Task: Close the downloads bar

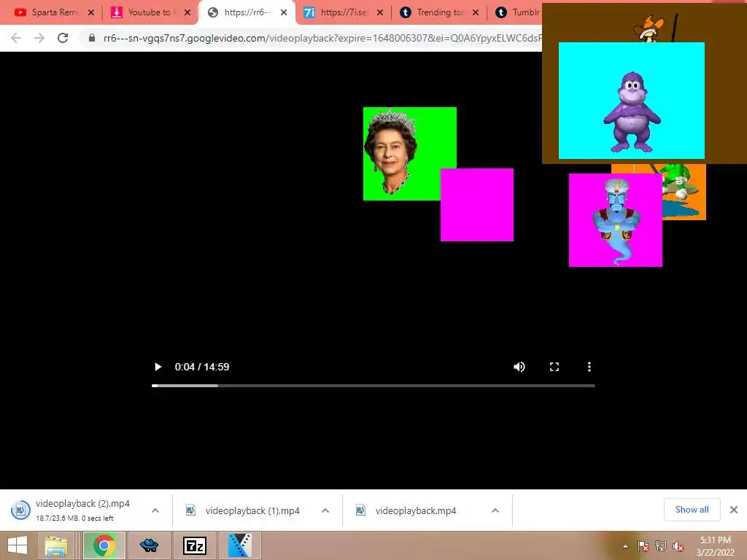Action: [734, 510]
